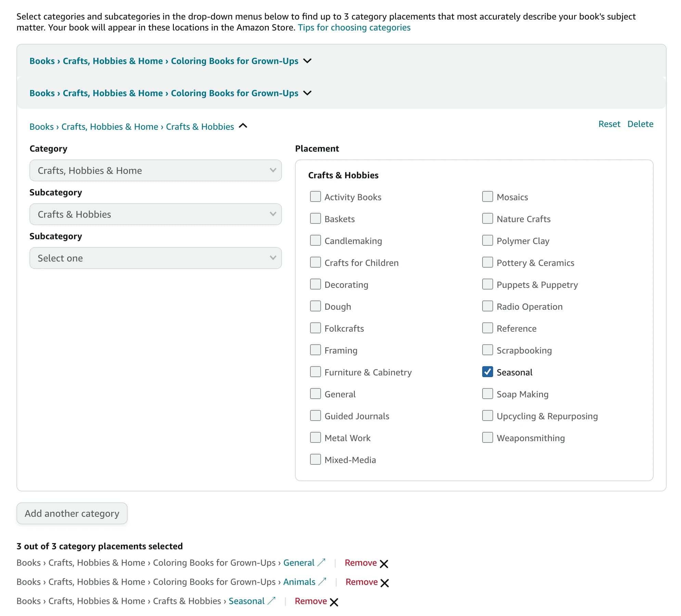
Task: Open the Seasonal placement link in the summary
Action: tap(247, 601)
